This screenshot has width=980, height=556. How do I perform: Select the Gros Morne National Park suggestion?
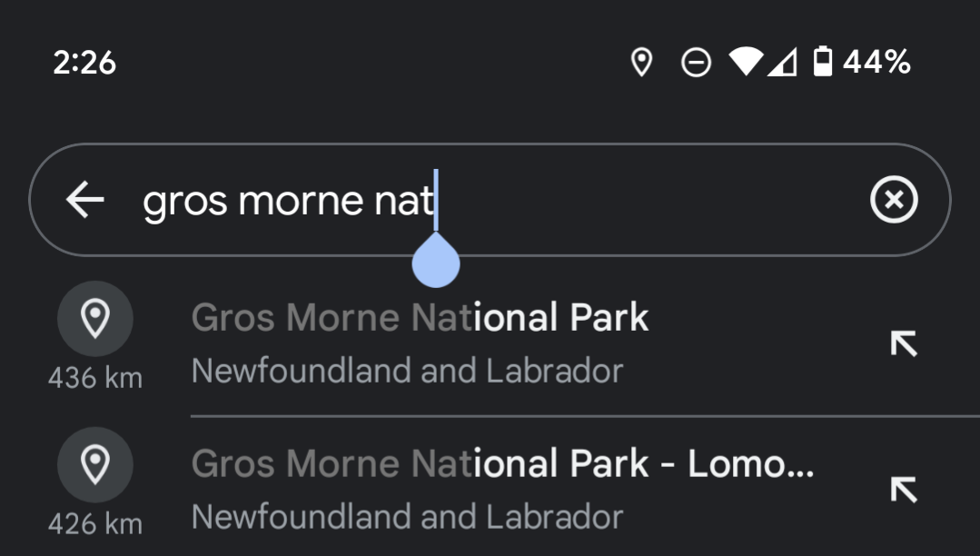[418, 318]
